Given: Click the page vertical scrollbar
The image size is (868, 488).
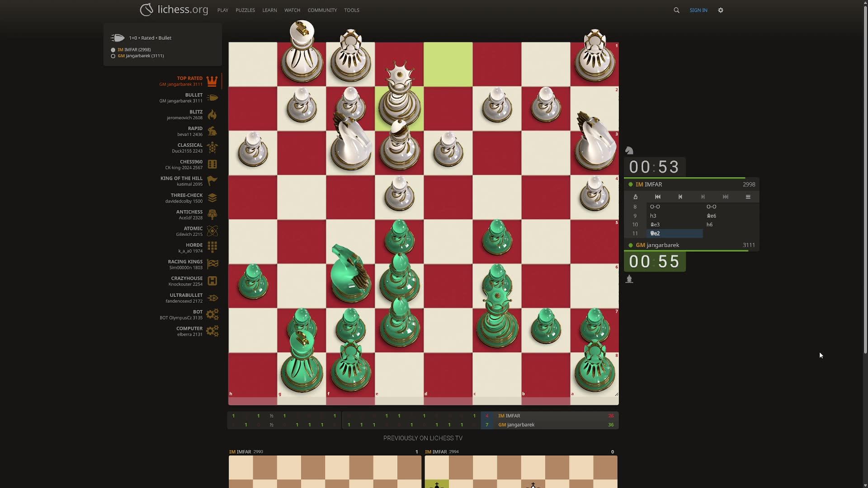Looking at the screenshot, I should (865, 181).
